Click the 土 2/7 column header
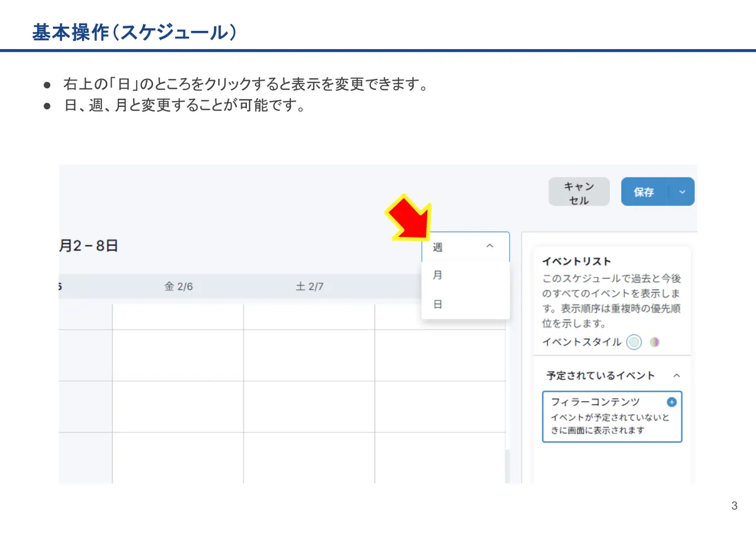Image resolution: width=756 pixels, height=535 pixels. [x=309, y=286]
